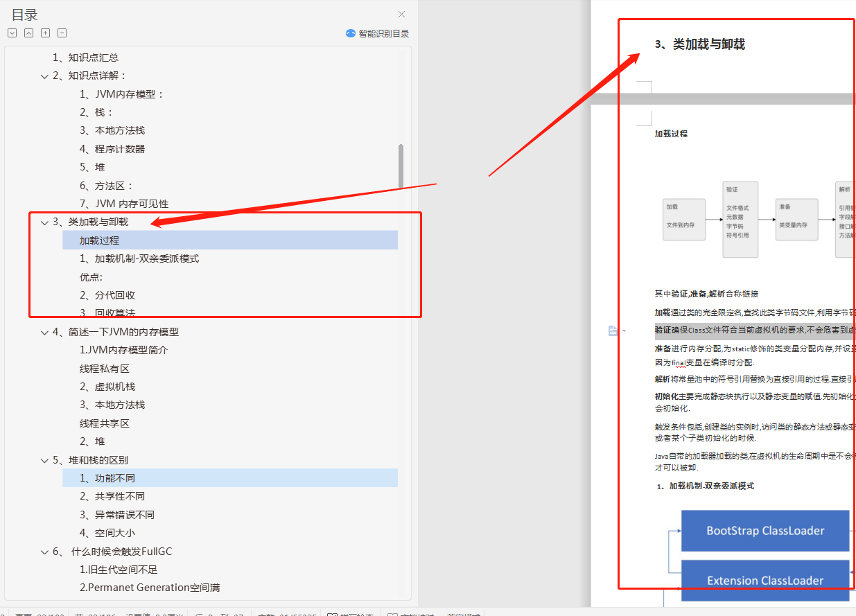Click the 验证 box in the flow diagram
Image resolution: width=856 pixels, height=616 pixels.
740,220
